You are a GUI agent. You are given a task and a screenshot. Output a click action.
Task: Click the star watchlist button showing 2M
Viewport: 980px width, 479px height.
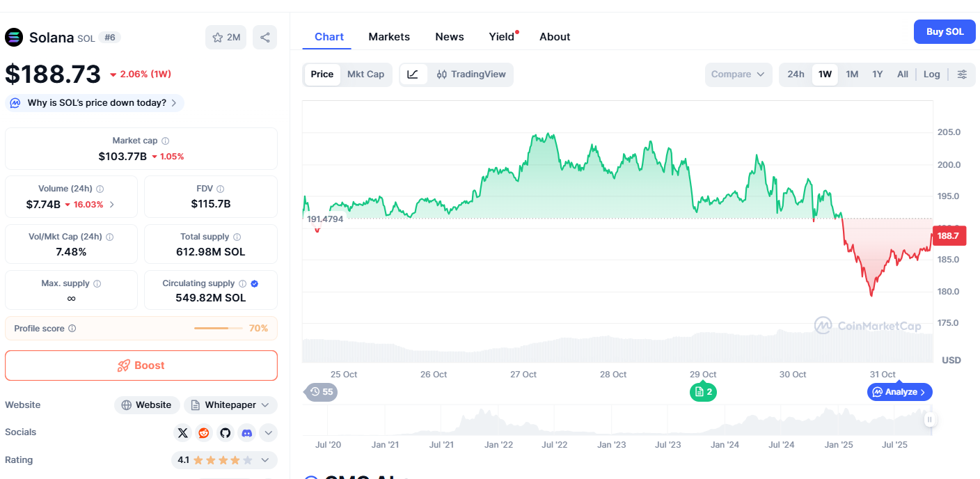click(x=226, y=38)
